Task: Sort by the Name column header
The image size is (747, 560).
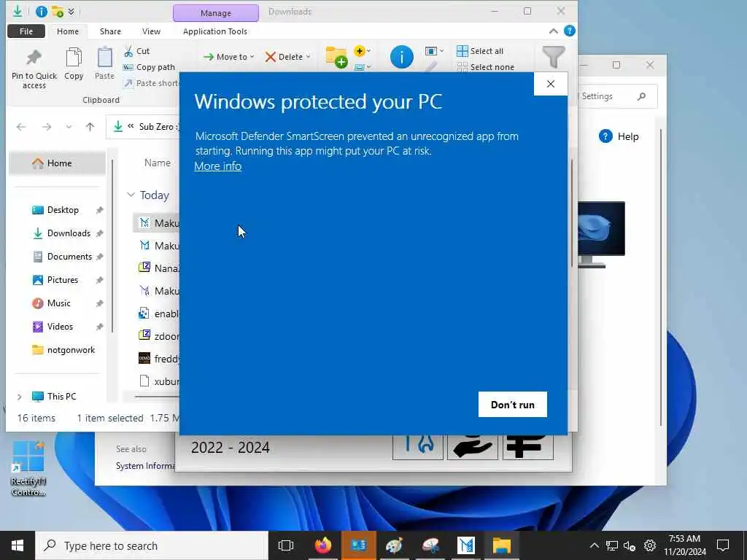Action: point(158,163)
